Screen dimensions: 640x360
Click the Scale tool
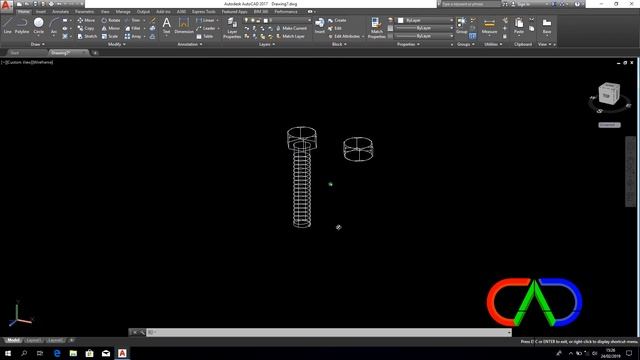[x=110, y=36]
